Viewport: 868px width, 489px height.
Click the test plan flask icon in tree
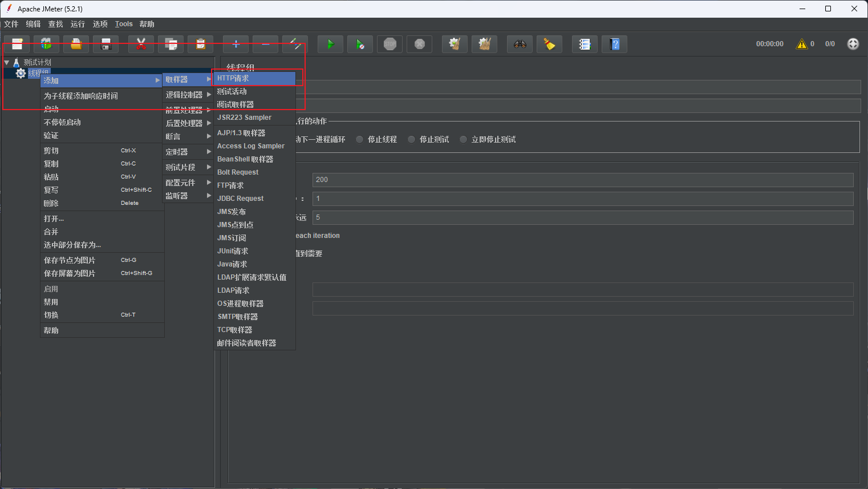pos(16,62)
